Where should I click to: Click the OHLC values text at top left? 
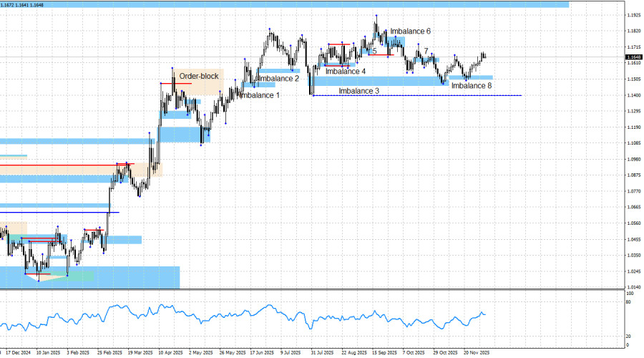point(21,5)
